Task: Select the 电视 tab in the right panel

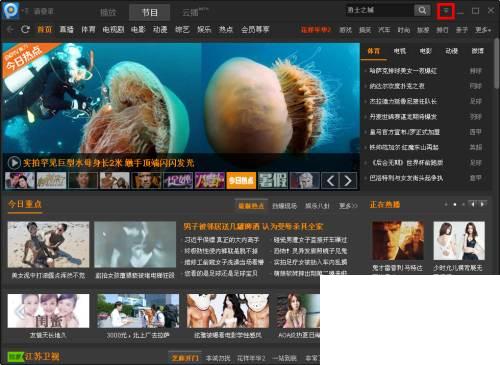Action: 400,51
